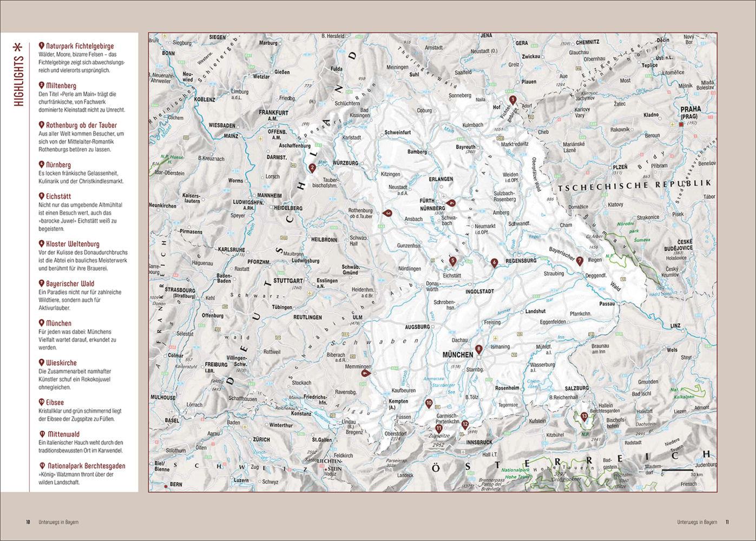Click the WÜRZBURG label on the map
This screenshot has width=756, height=541.
coord(345,163)
